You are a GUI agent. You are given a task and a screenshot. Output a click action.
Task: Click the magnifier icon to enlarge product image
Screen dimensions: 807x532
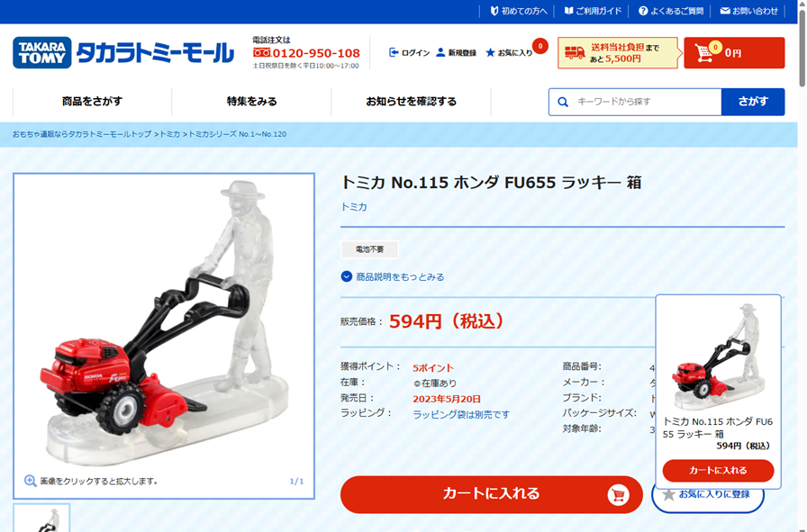point(31,481)
